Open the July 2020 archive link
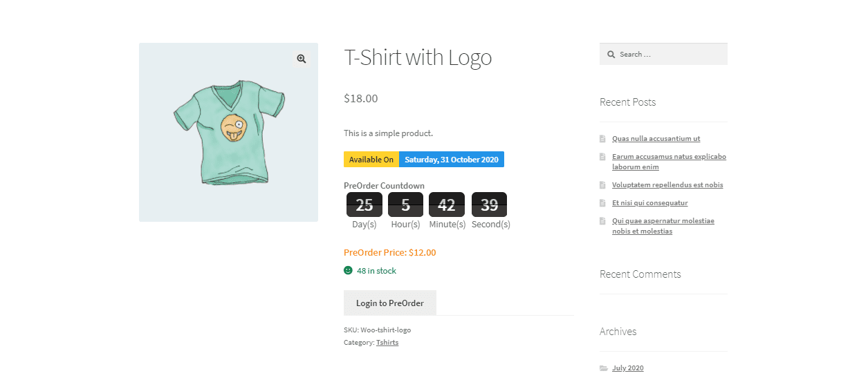868x389 pixels. (627, 368)
